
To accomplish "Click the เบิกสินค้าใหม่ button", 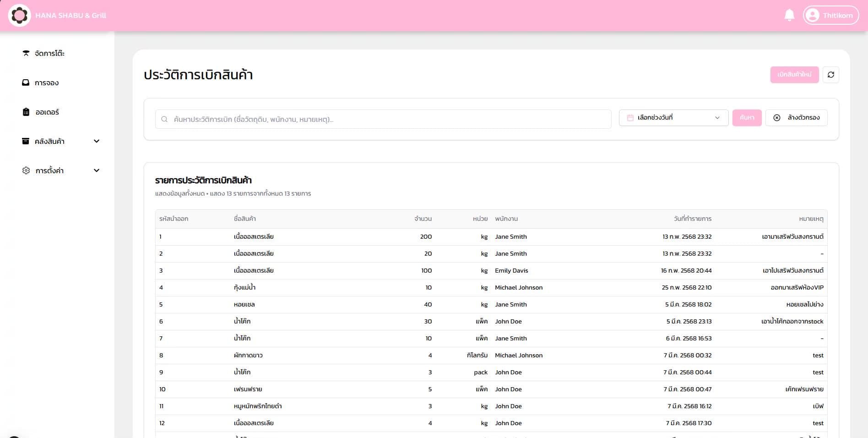I will tap(794, 75).
